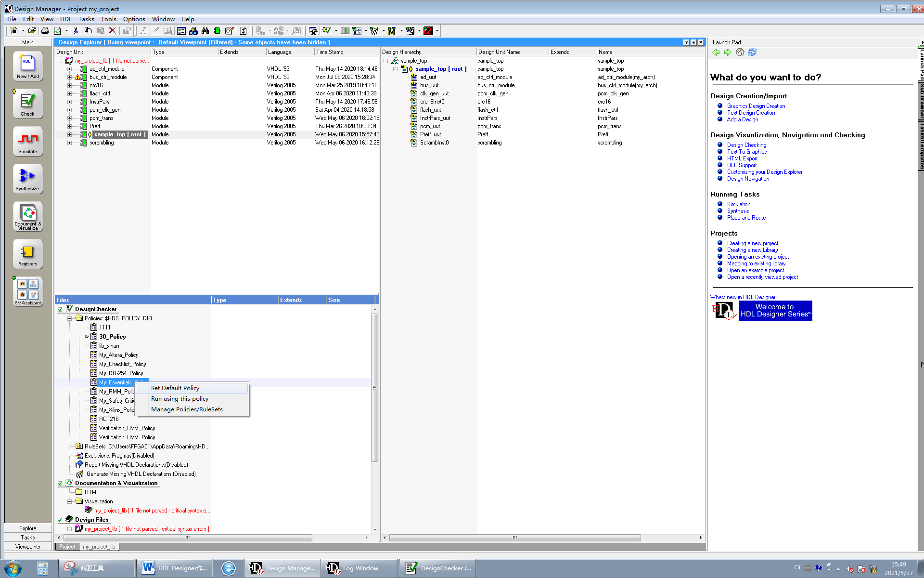This screenshot has width=924, height=578.
Task: Open Document & Visualize tool
Action: pos(27,216)
